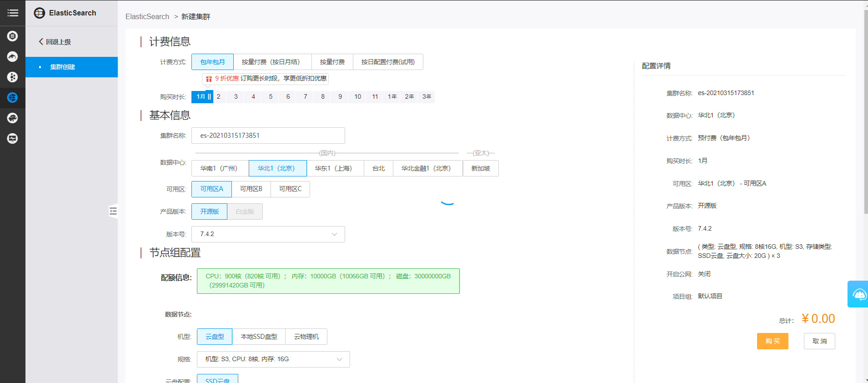Click the orange 购买 button
The width and height of the screenshot is (868, 383).
[x=773, y=341]
